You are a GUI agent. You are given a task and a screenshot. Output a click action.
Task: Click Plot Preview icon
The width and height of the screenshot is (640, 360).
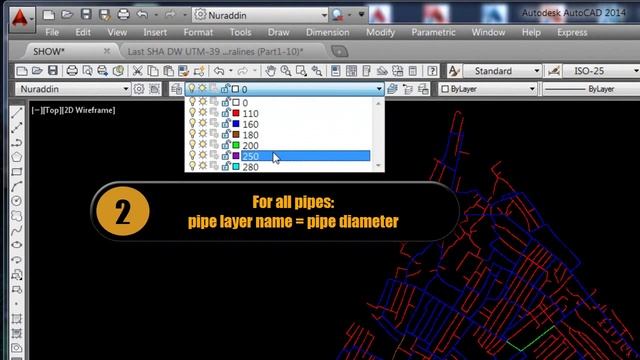(87, 71)
